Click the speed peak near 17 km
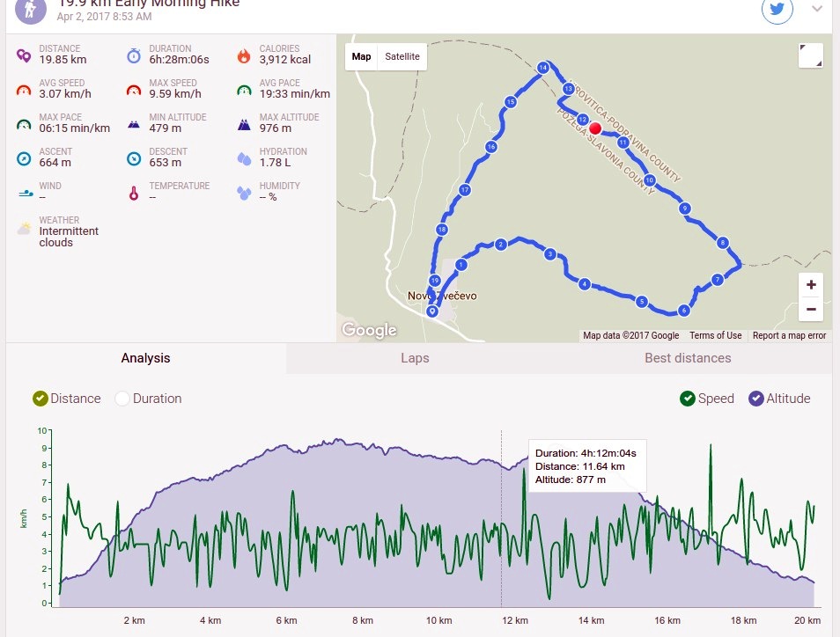 [711, 445]
